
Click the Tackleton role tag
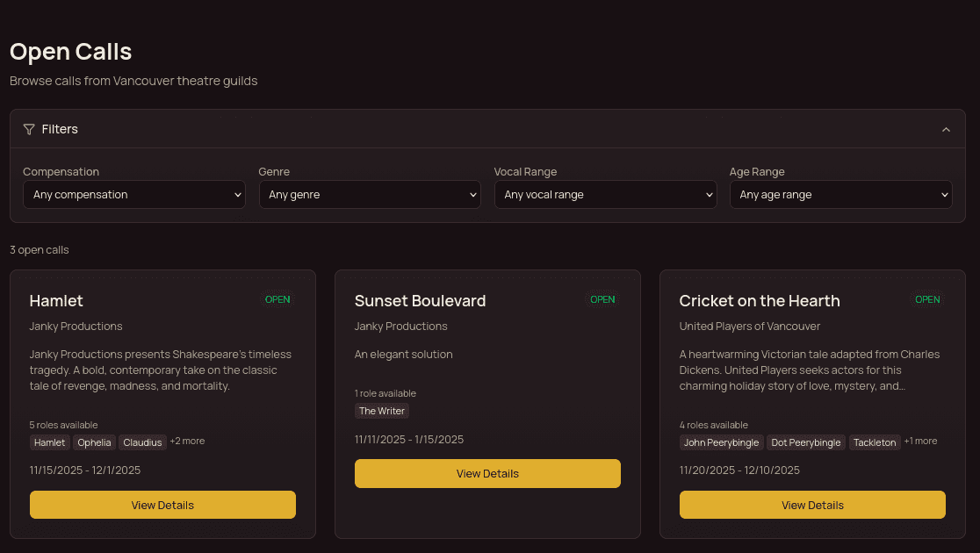(x=875, y=442)
